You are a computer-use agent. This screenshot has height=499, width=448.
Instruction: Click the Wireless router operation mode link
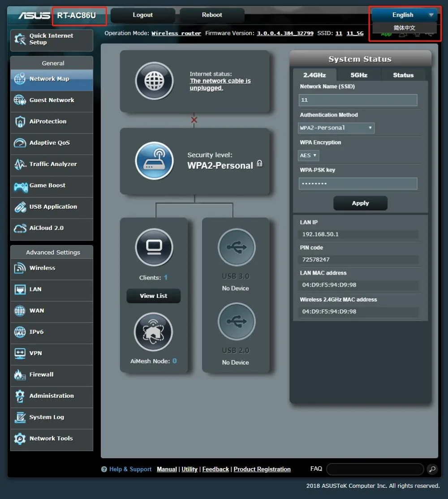click(x=176, y=33)
